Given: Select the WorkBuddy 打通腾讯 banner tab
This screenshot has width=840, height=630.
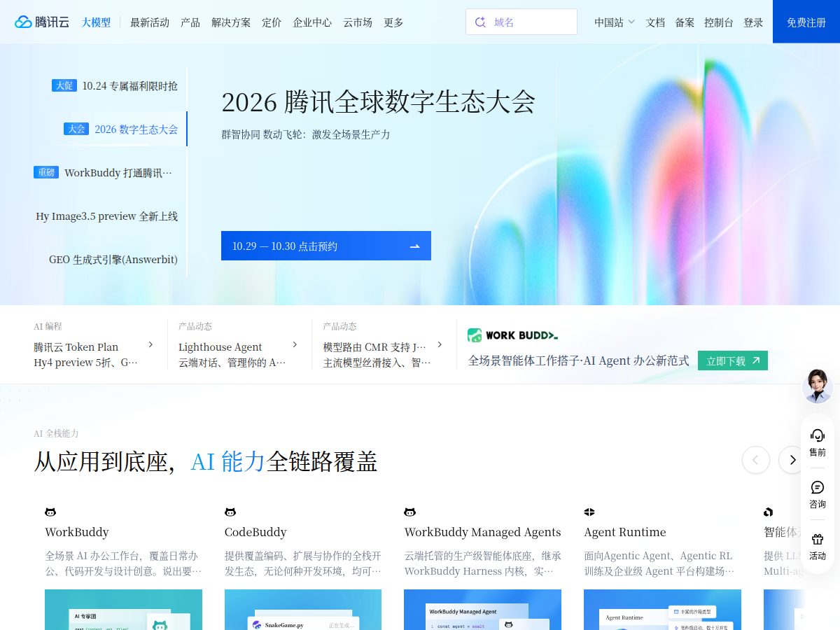Looking at the screenshot, I should (x=104, y=172).
